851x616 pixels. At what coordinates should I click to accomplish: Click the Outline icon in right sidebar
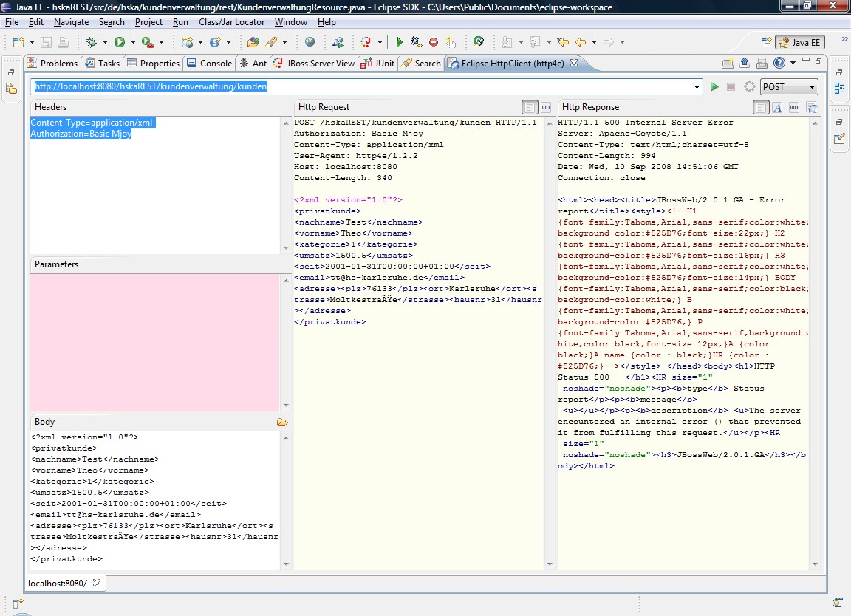pos(839,89)
